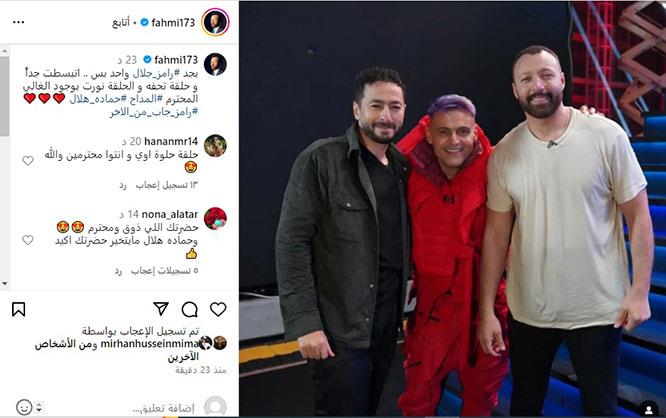Screen dimensions: 666x418
Task: Open the mirhanhusseinmima profile link
Action: (150, 343)
